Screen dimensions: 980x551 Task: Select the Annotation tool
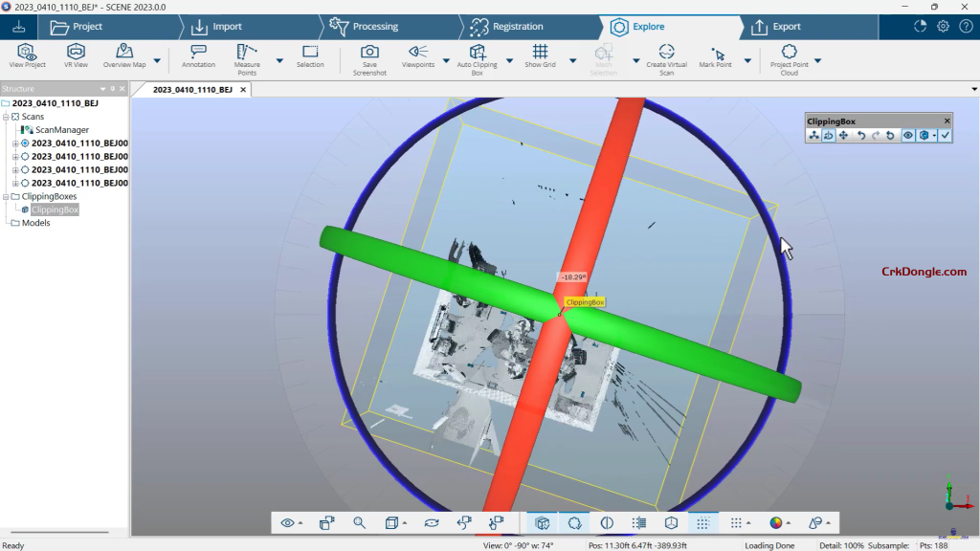198,52
